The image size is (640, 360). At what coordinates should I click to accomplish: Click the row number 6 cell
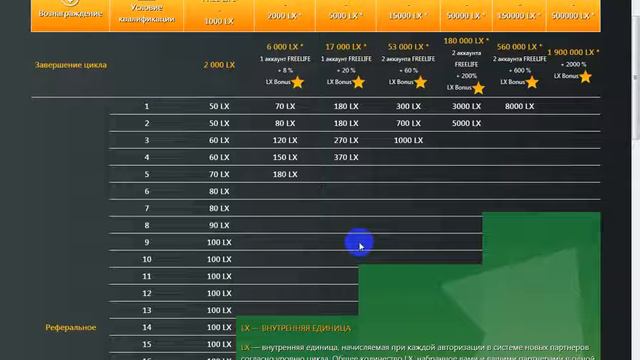pos(147,191)
